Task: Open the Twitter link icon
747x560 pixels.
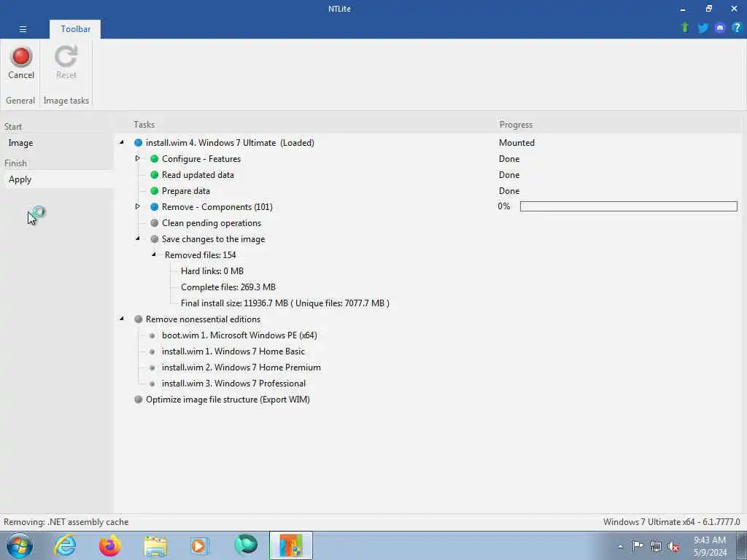Action: coord(703,28)
